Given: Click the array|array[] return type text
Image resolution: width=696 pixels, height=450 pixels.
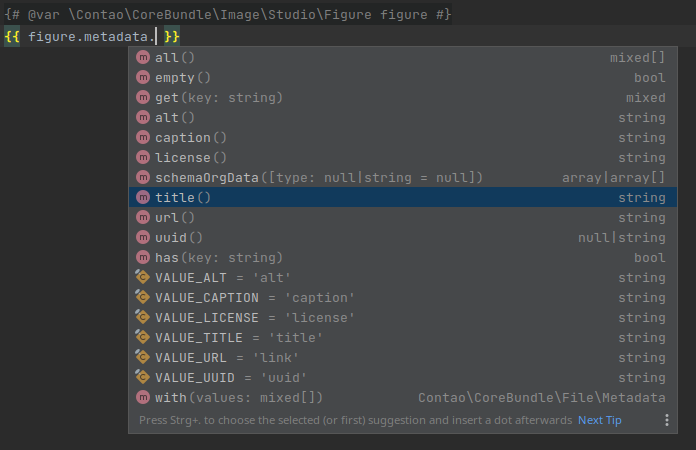Looking at the screenshot, I should click(x=613, y=178).
